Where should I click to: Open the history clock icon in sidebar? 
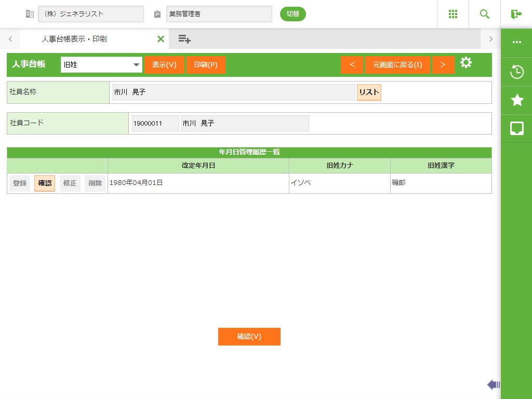517,72
